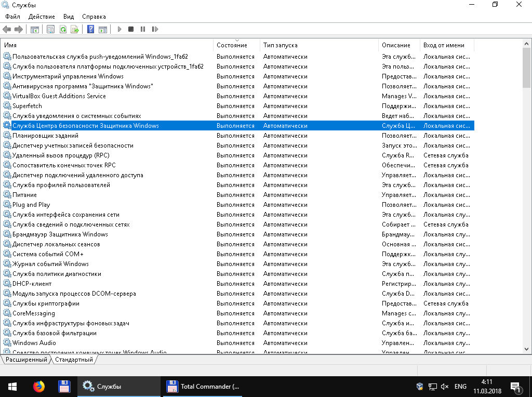Screen dimensions: 532x397
Task: Click gear icon of Питание row
Action: pos(7,195)
